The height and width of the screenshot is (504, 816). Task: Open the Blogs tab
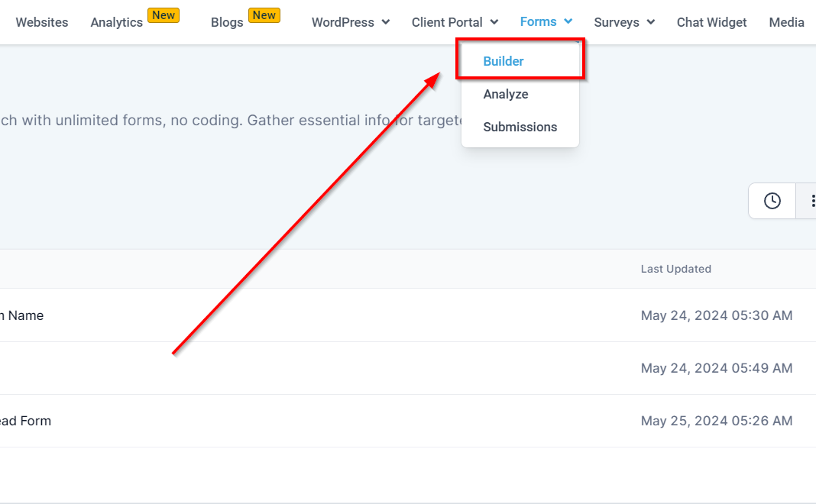tap(227, 22)
